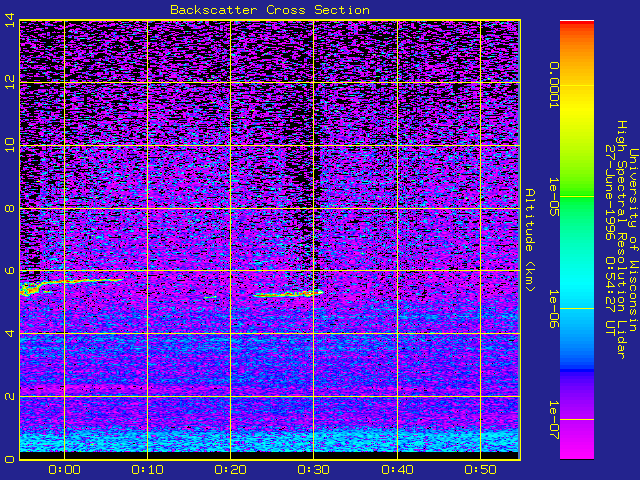This screenshot has height=480, width=640.
Task: Select the 0:30 time axis label
Action: click(313, 470)
